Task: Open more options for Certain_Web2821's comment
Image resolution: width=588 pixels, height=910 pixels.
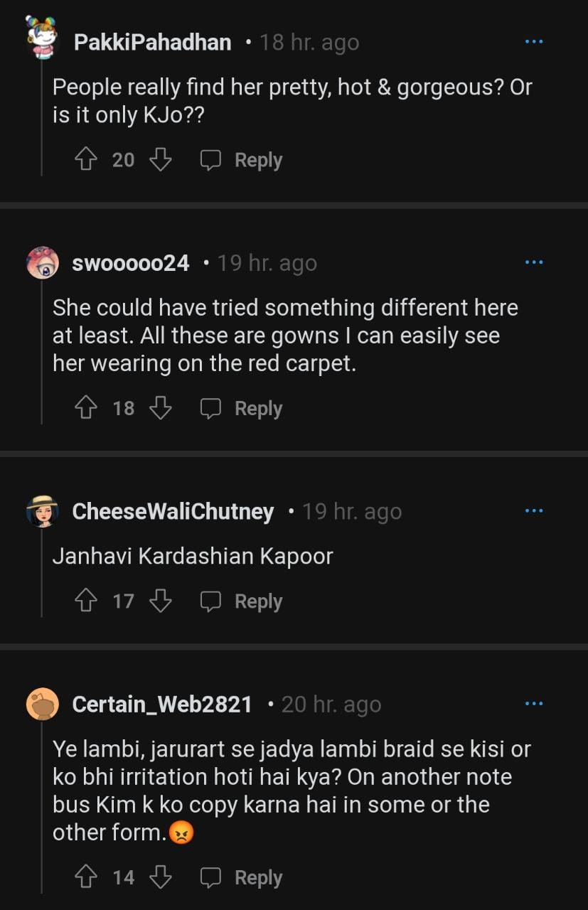Action: click(533, 704)
